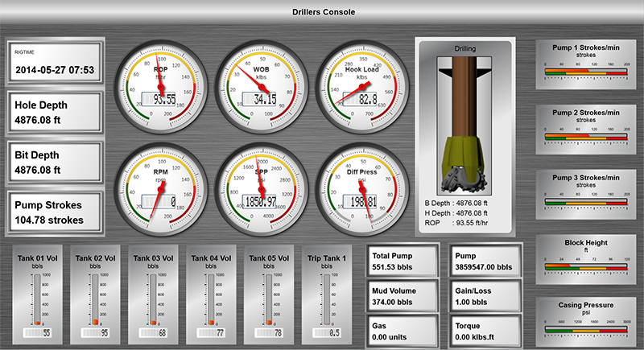Select the Pump Strokes readout panel
The image size is (644, 350).
(55, 213)
